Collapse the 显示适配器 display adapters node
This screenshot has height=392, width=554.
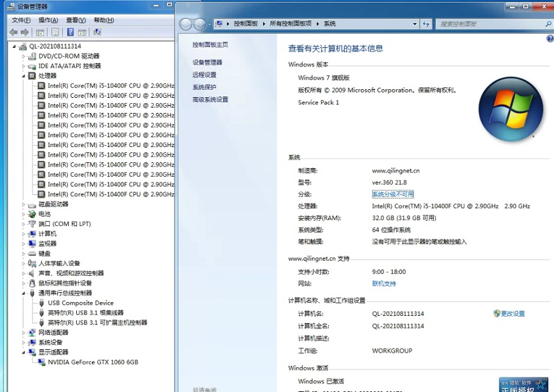24,353
